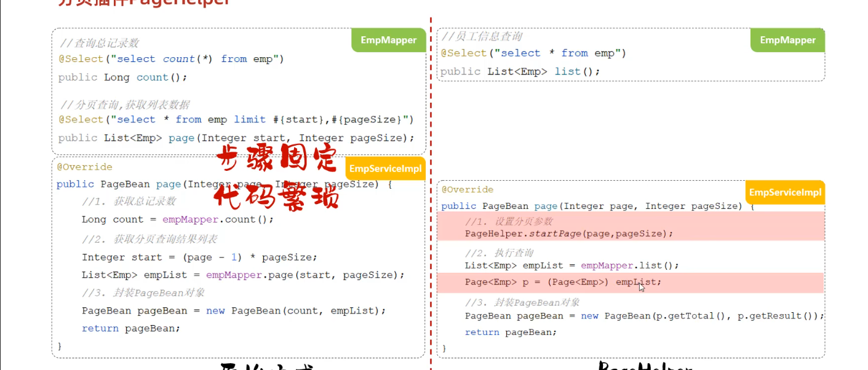The image size is (868, 370).
Task: Click the highlighted PageHelper.startPage(page,pageSize) line
Action: [569, 234]
